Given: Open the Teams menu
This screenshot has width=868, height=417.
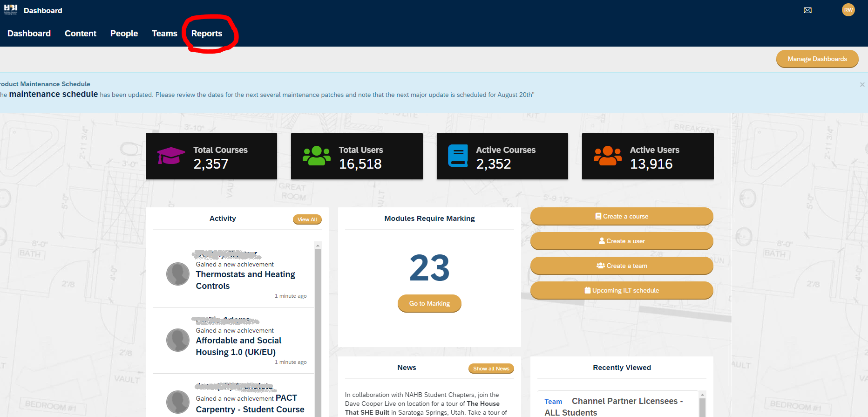Looking at the screenshot, I should [x=164, y=34].
